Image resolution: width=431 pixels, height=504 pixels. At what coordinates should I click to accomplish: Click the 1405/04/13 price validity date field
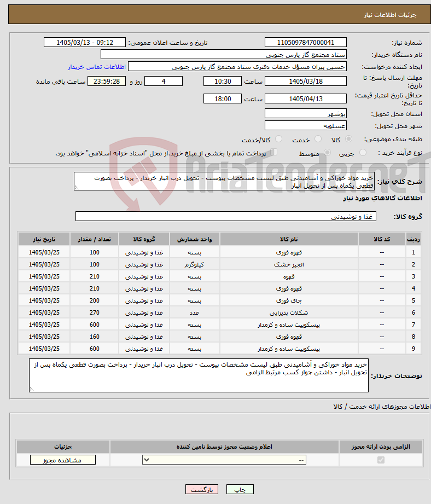[305, 99]
